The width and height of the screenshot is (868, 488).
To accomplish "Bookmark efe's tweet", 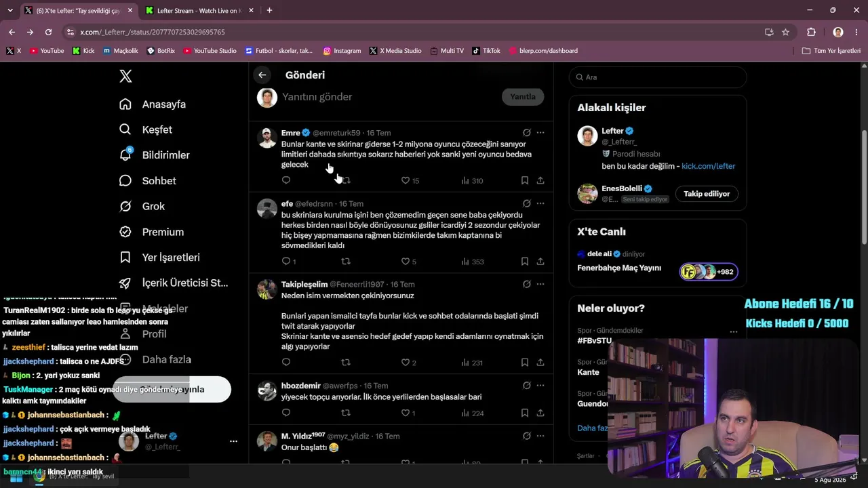I will [x=525, y=261].
